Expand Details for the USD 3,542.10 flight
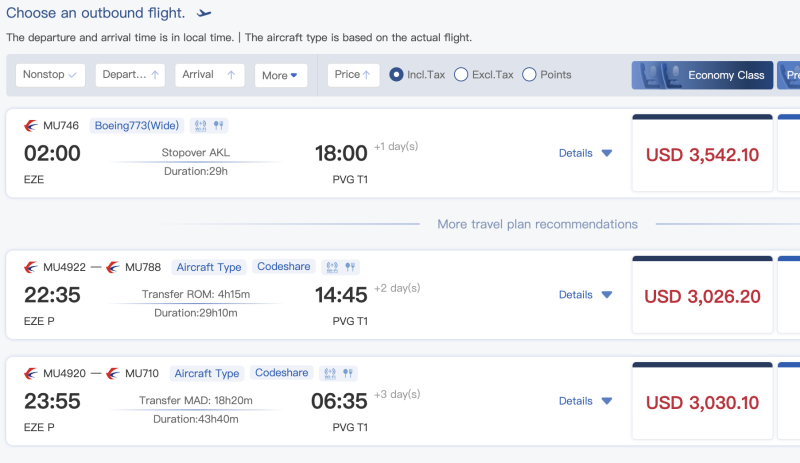 point(585,153)
